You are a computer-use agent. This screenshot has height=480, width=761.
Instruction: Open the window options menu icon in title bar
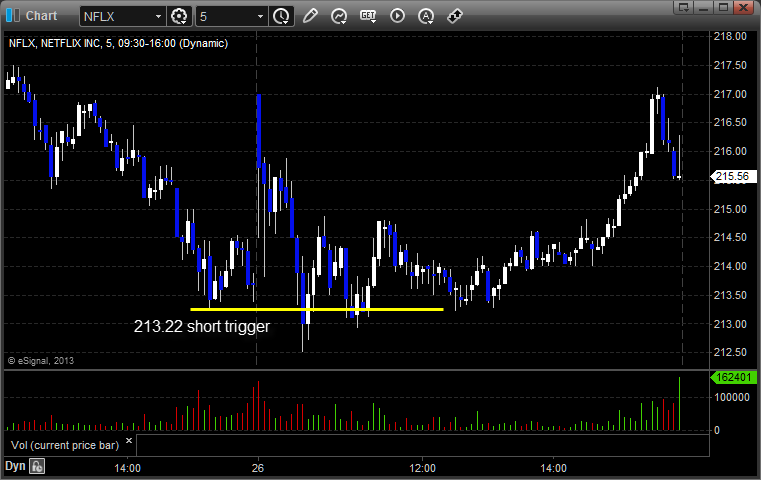pos(684,7)
